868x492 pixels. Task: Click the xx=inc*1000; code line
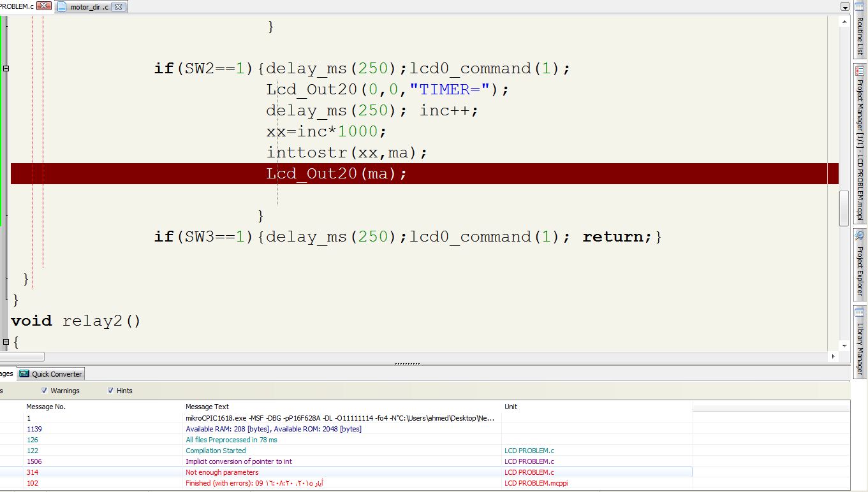[326, 131]
